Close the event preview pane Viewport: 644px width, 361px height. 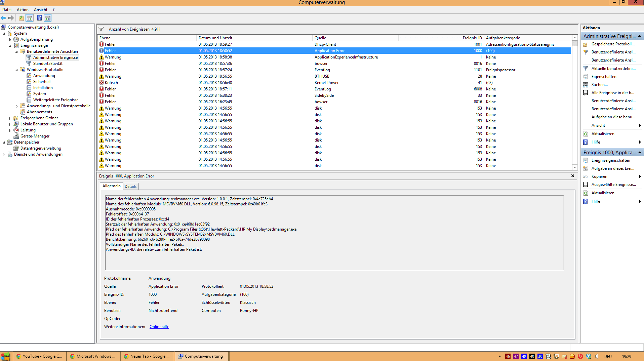coord(573,176)
